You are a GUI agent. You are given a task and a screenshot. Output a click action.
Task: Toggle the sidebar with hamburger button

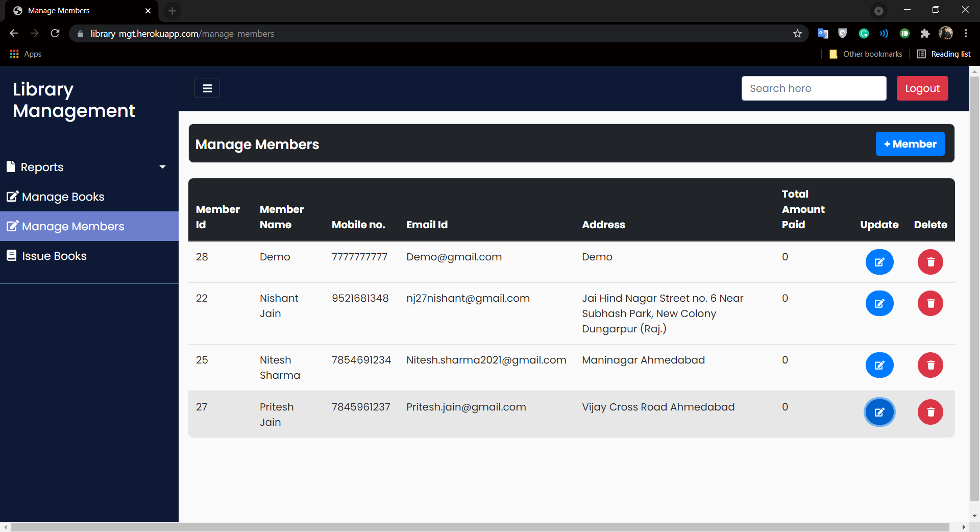click(207, 88)
